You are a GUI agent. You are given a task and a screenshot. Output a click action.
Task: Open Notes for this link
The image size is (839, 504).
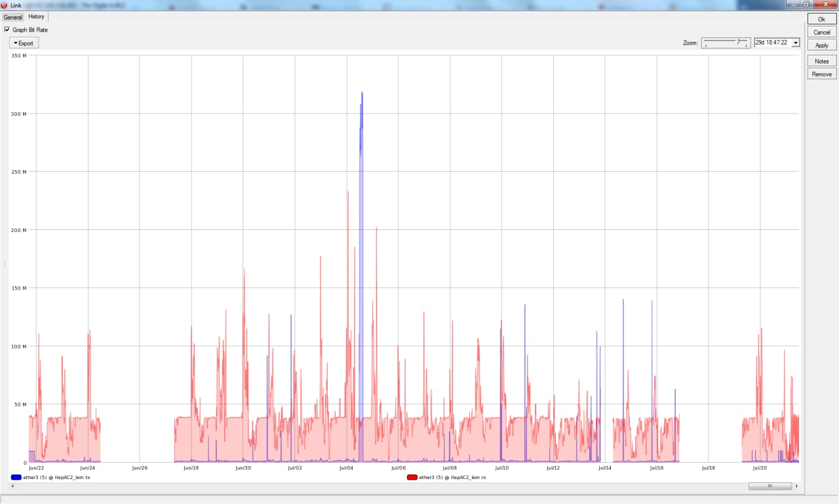click(822, 61)
